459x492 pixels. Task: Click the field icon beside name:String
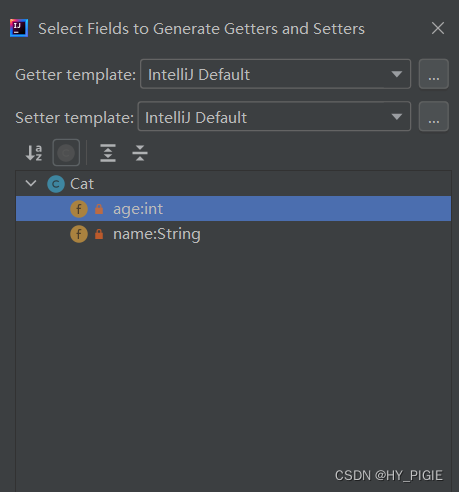(x=79, y=234)
